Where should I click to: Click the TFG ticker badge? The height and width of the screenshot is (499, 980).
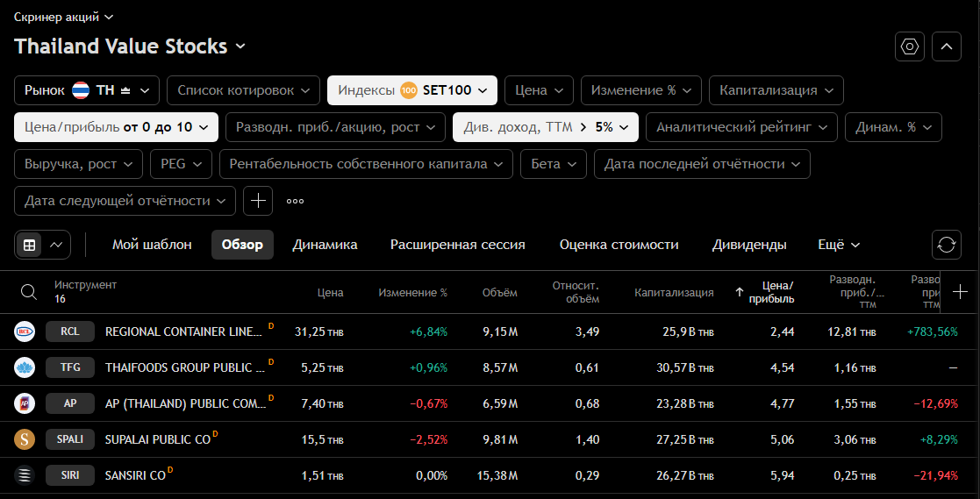pyautogui.click(x=70, y=367)
